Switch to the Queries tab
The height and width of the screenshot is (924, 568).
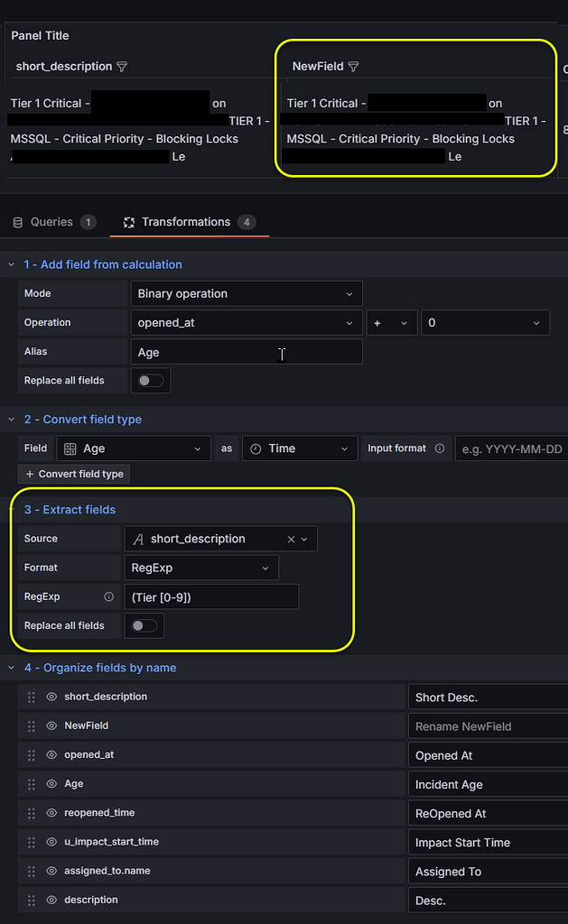coord(52,222)
